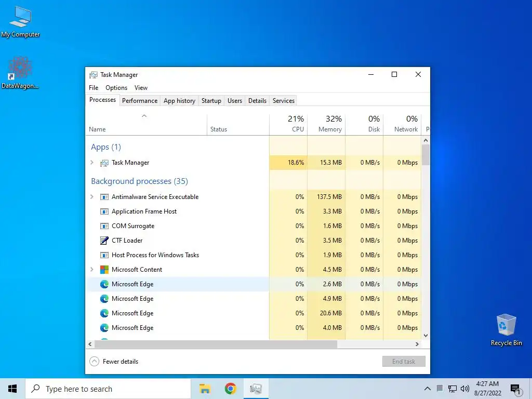Open the View menu
532x399 pixels.
[x=141, y=87]
